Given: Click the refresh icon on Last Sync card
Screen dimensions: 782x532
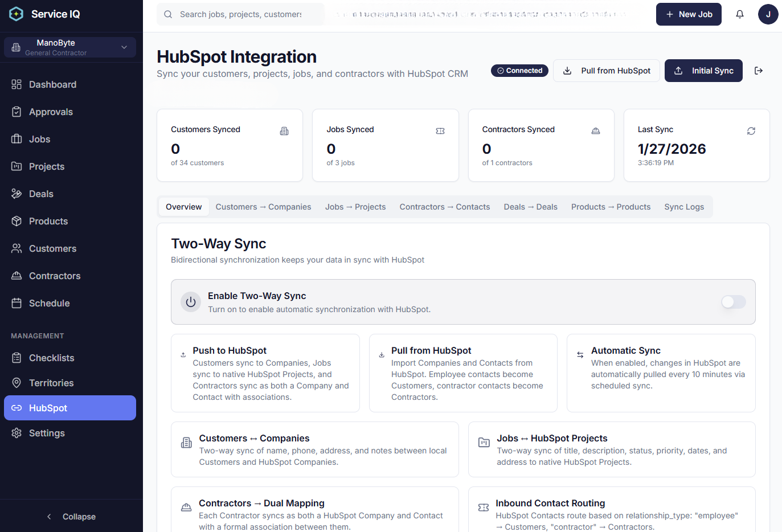Looking at the screenshot, I should pyautogui.click(x=751, y=131).
